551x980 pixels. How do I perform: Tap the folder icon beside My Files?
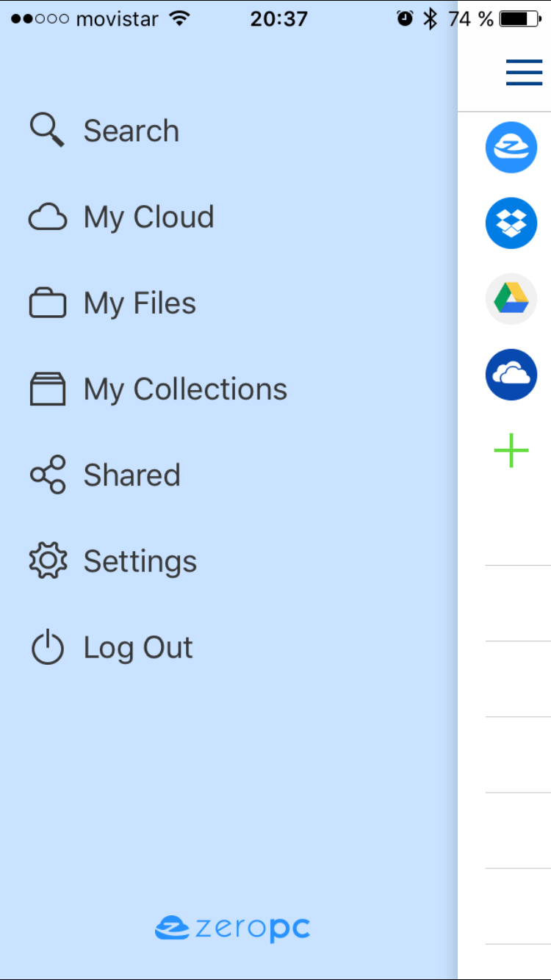click(x=47, y=303)
